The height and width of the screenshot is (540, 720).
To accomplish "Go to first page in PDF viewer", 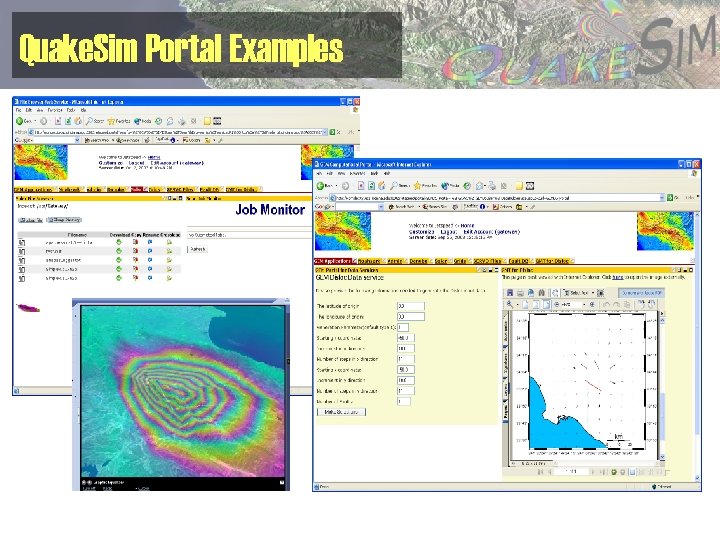I will click(540, 472).
